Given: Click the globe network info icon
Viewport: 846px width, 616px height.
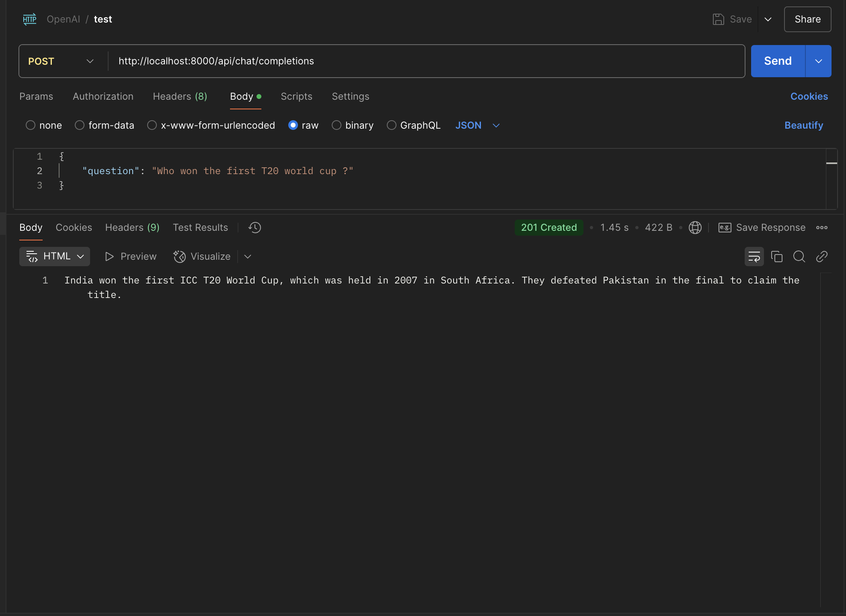Looking at the screenshot, I should coord(695,227).
